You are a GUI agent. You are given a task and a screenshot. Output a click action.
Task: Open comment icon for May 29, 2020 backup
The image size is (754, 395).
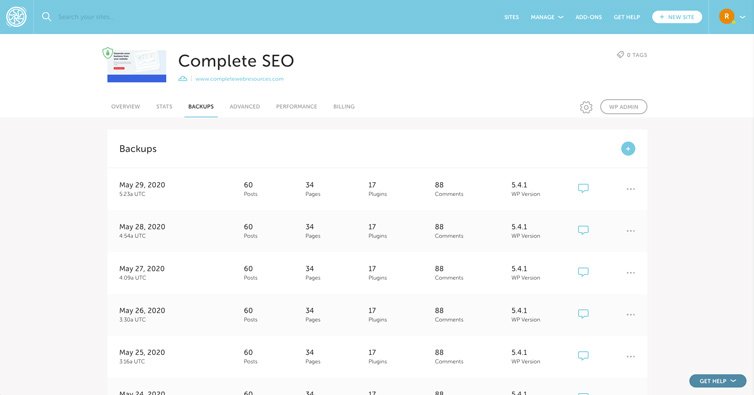pos(583,188)
